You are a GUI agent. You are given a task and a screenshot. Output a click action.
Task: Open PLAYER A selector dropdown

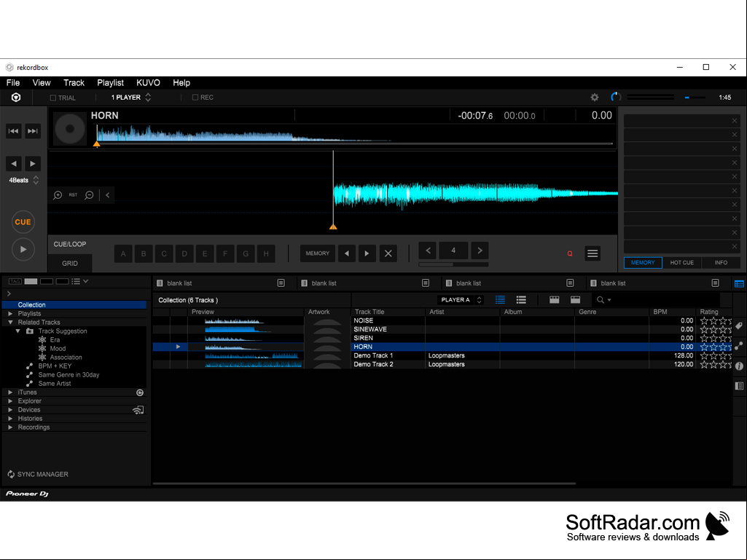[x=461, y=300]
